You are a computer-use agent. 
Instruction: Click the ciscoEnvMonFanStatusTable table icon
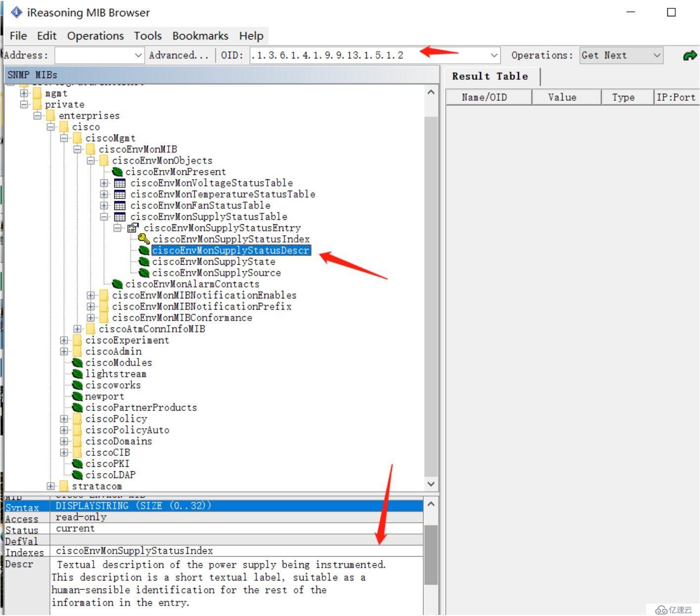pos(120,205)
